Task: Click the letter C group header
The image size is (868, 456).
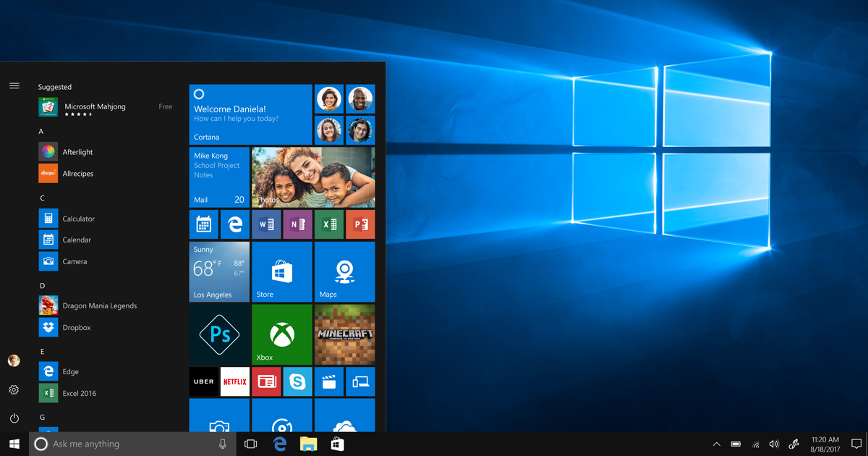Action: coord(42,198)
